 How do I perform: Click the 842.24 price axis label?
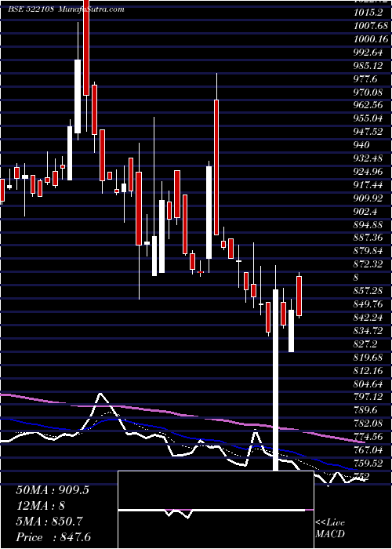(x=369, y=318)
